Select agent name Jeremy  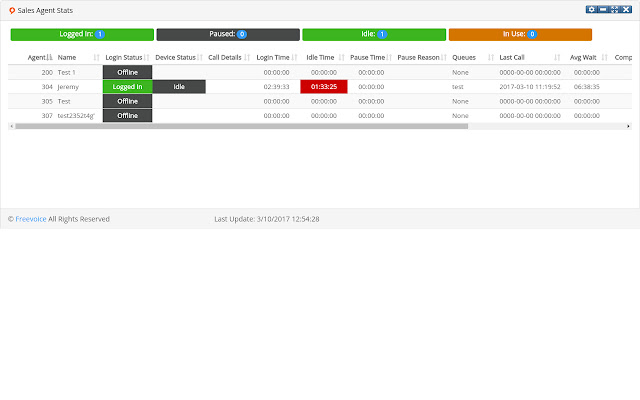[x=68, y=87]
